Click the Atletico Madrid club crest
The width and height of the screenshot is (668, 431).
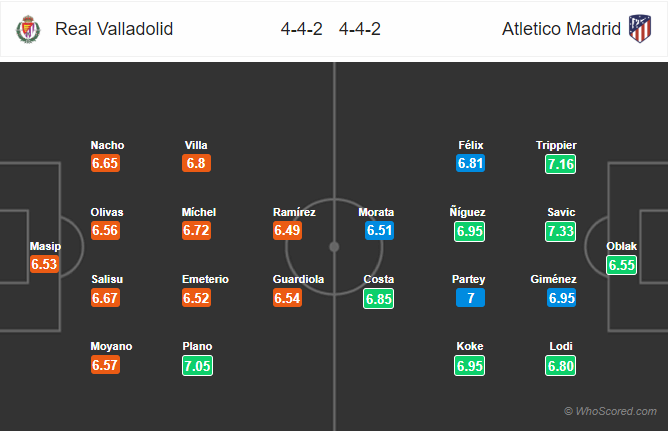[x=640, y=29]
